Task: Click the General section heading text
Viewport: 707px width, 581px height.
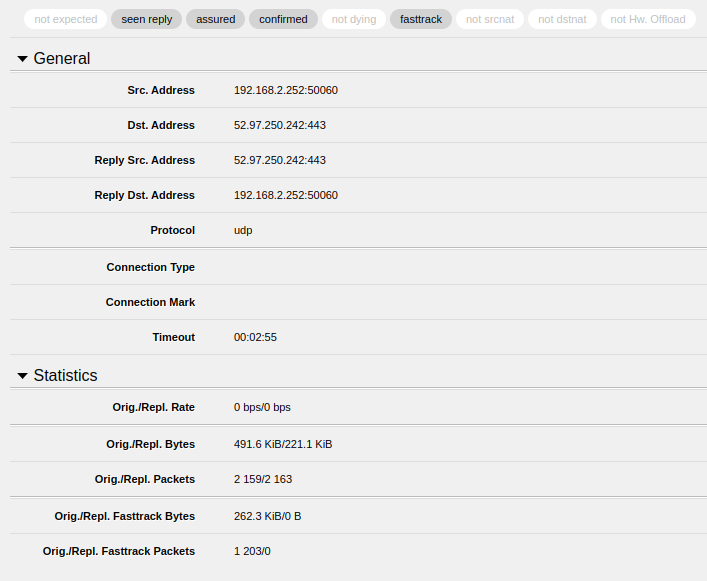Action: [62, 59]
